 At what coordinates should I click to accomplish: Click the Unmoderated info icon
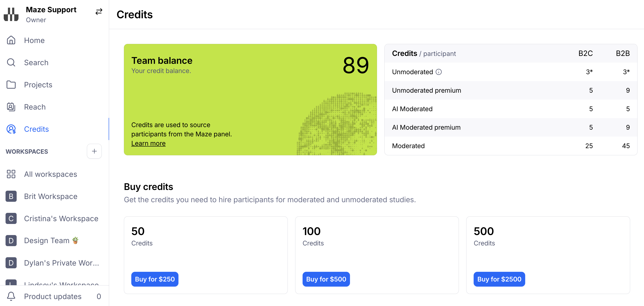point(439,72)
